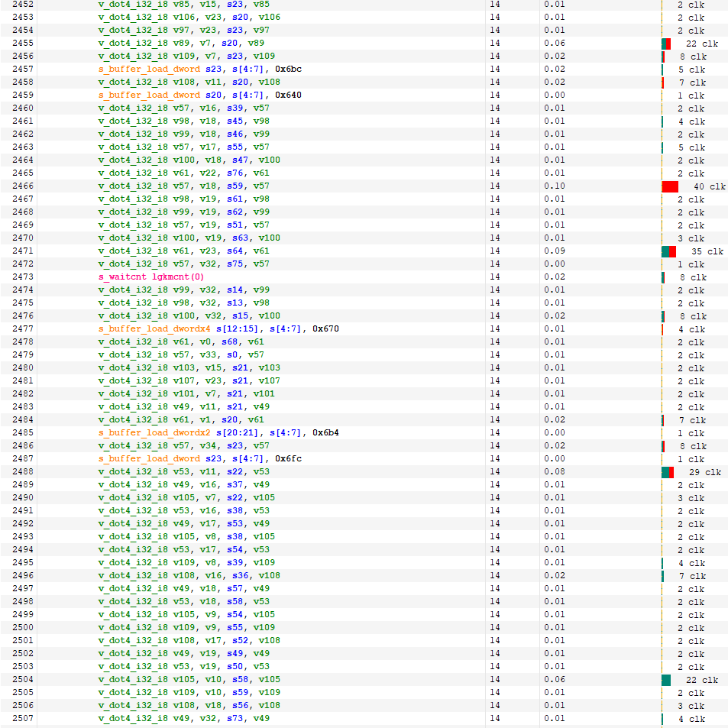Click line number 2452

tap(23, 4)
